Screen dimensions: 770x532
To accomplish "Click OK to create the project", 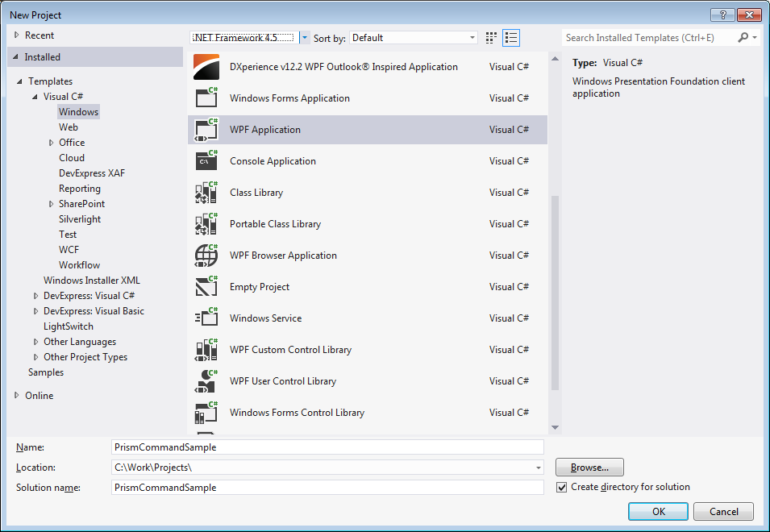I will pyautogui.click(x=658, y=511).
